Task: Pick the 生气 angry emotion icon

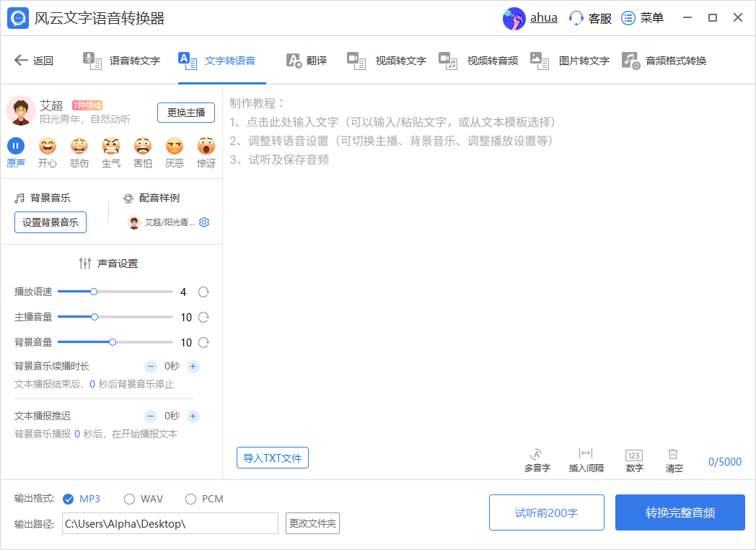Action: (x=111, y=147)
